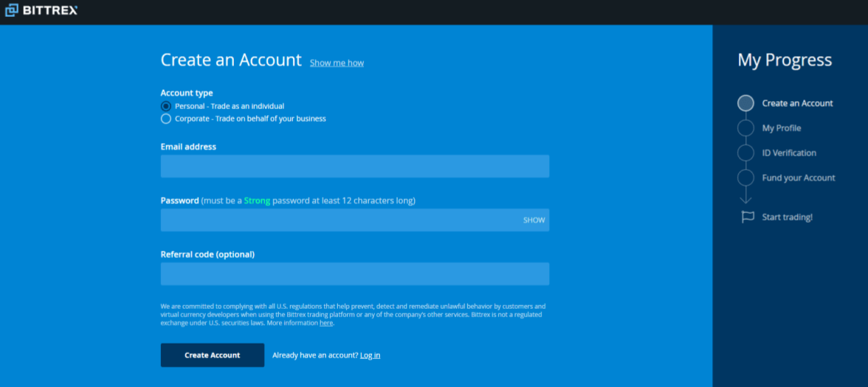The width and height of the screenshot is (868, 387).
Task: Click the Account type label
Action: point(187,93)
